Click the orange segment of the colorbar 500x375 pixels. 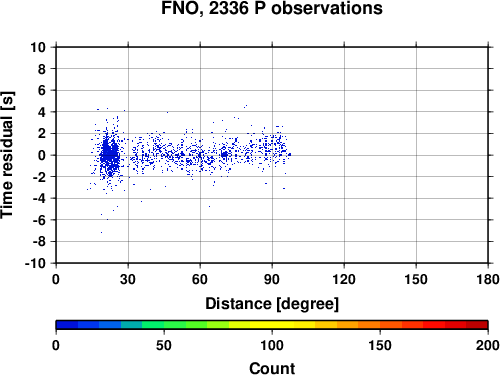(369, 325)
